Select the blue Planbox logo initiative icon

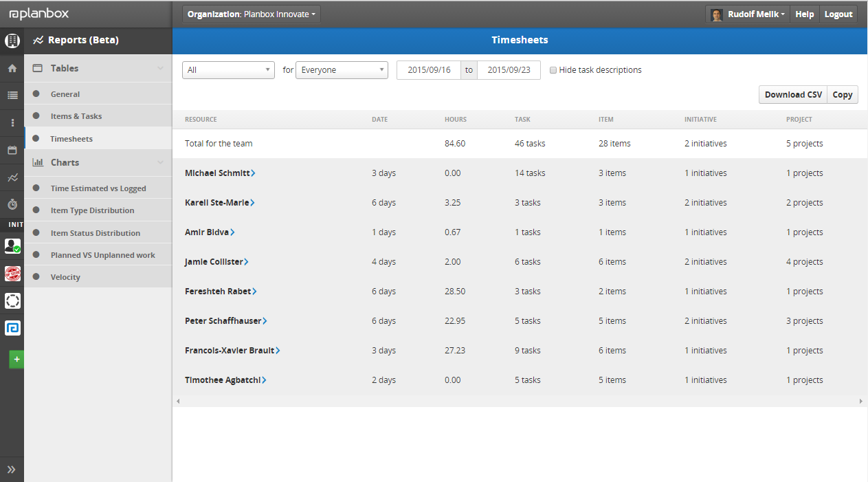pyautogui.click(x=12, y=328)
